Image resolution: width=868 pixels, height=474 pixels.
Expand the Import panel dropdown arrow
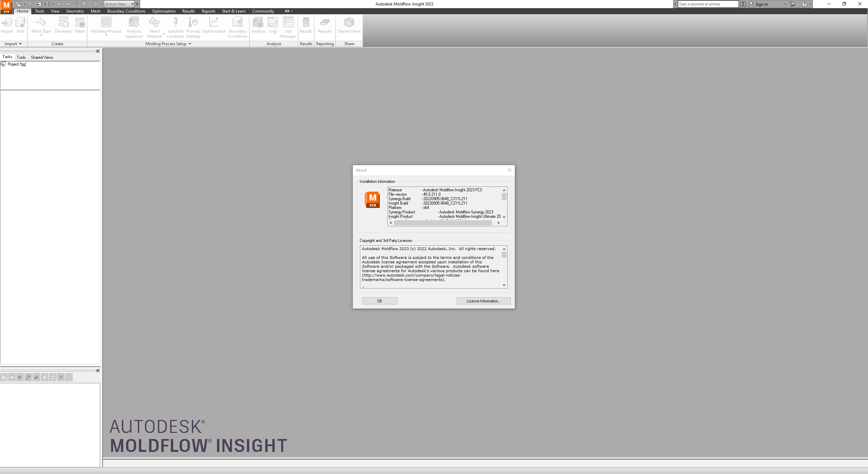coord(20,44)
